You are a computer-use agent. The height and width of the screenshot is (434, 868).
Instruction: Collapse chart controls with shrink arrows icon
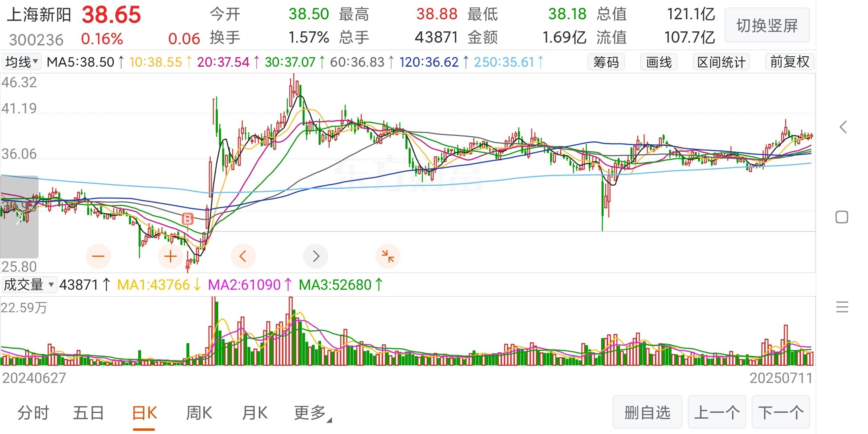[x=388, y=256]
